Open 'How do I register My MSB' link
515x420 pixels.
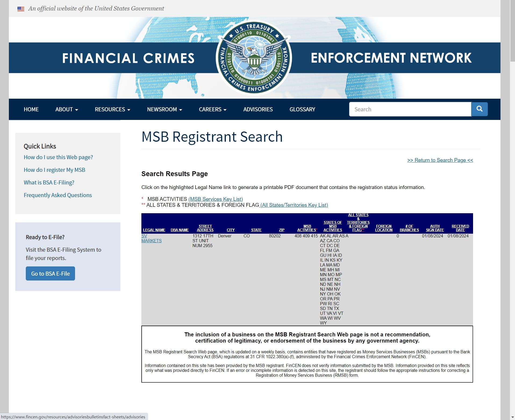54,170
